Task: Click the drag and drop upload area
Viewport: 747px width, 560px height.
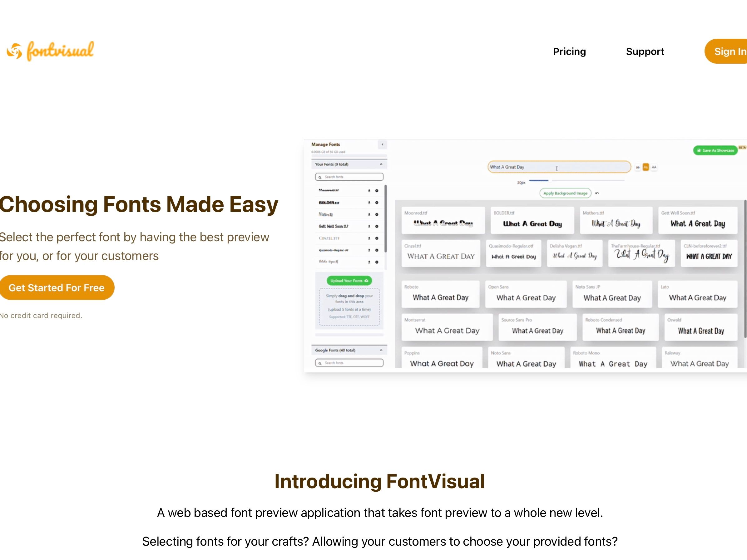Action: (349, 307)
